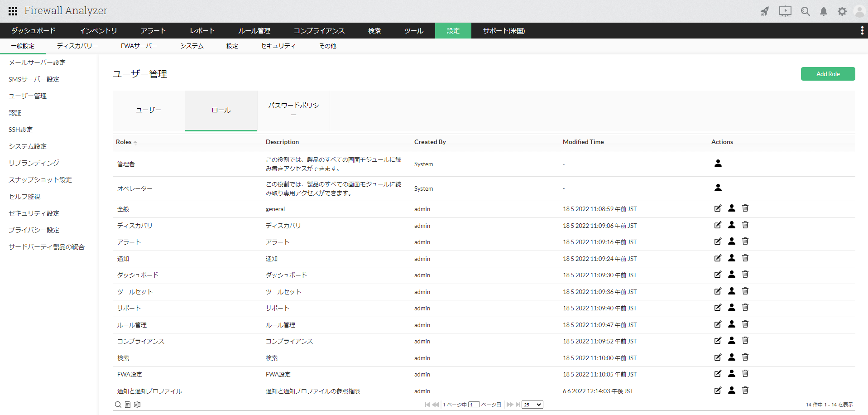Open the presentation screen icon in header

click(x=785, y=11)
